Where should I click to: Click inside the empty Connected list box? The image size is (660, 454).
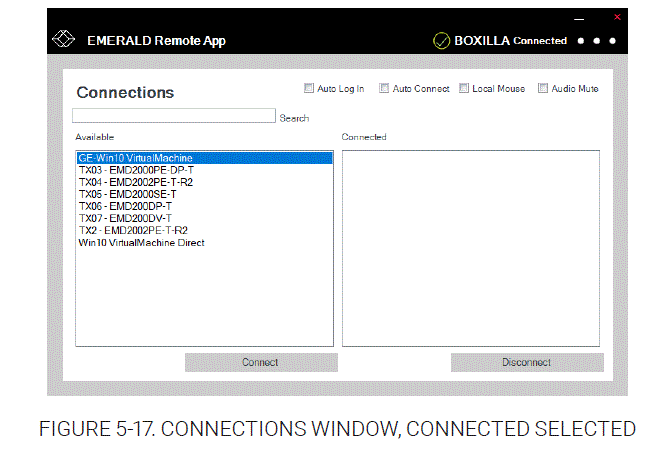pos(471,249)
